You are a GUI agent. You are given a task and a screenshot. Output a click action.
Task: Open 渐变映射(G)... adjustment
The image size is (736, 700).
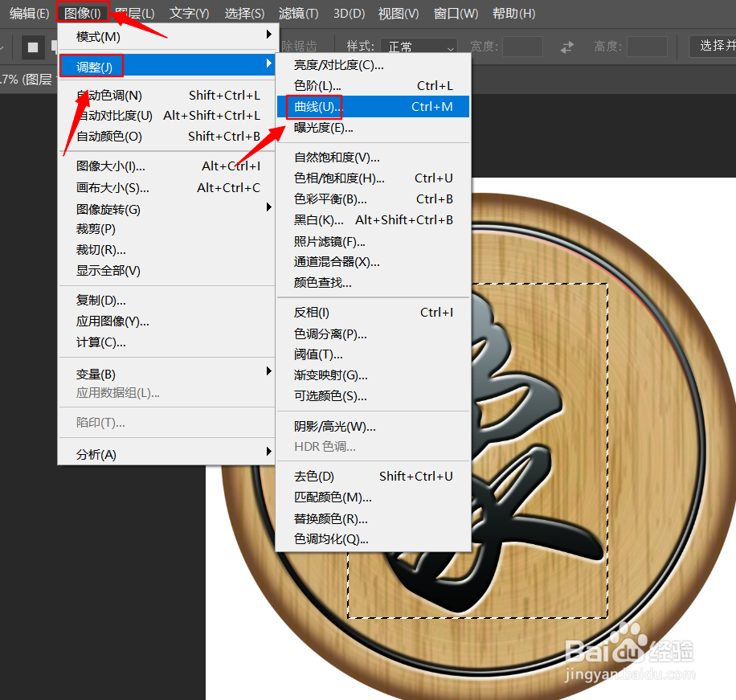coord(373,375)
